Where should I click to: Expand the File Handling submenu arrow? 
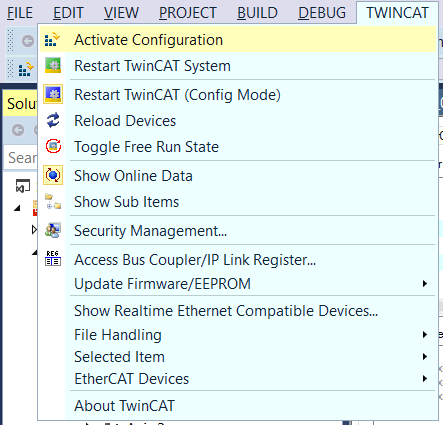click(x=425, y=334)
